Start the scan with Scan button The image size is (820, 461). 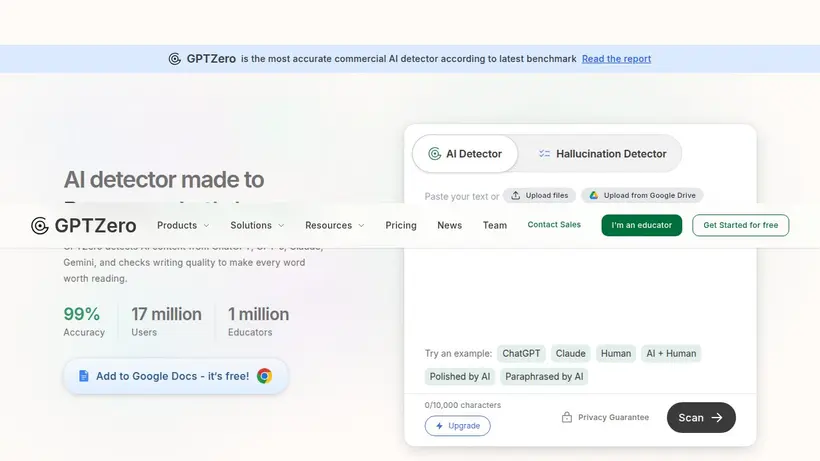click(701, 417)
